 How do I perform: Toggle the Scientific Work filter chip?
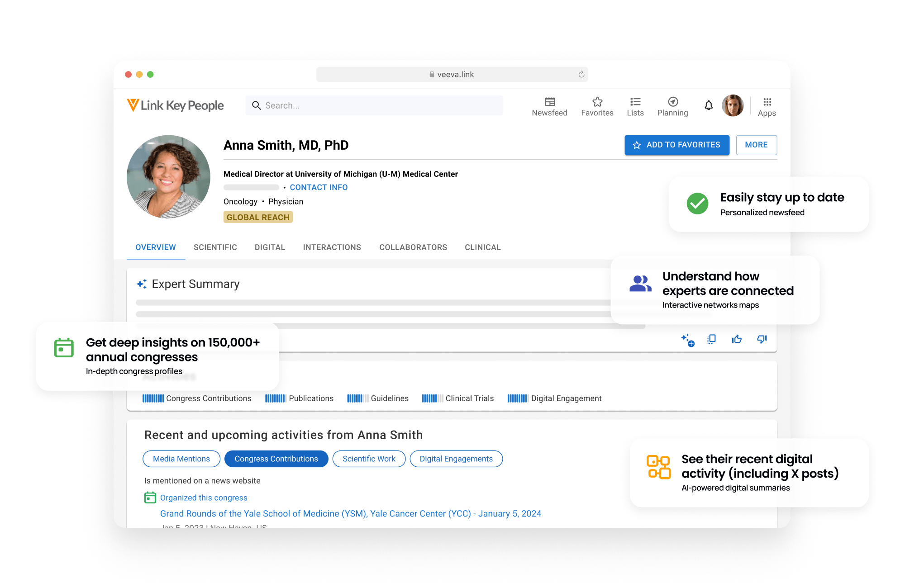pyautogui.click(x=369, y=459)
